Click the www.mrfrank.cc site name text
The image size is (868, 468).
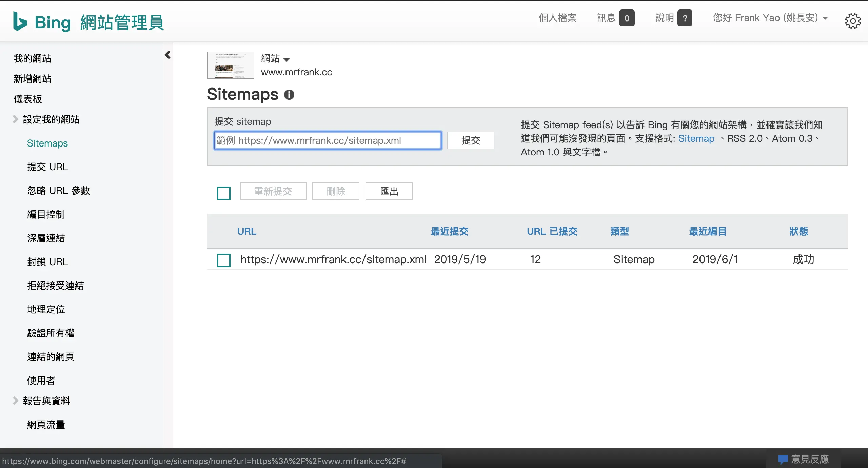[297, 72]
